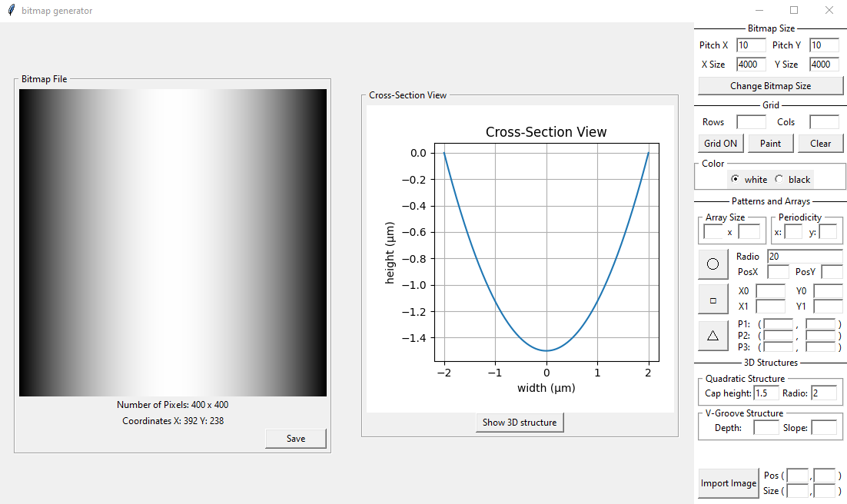
Task: Select the Cap height field
Action: point(766,393)
